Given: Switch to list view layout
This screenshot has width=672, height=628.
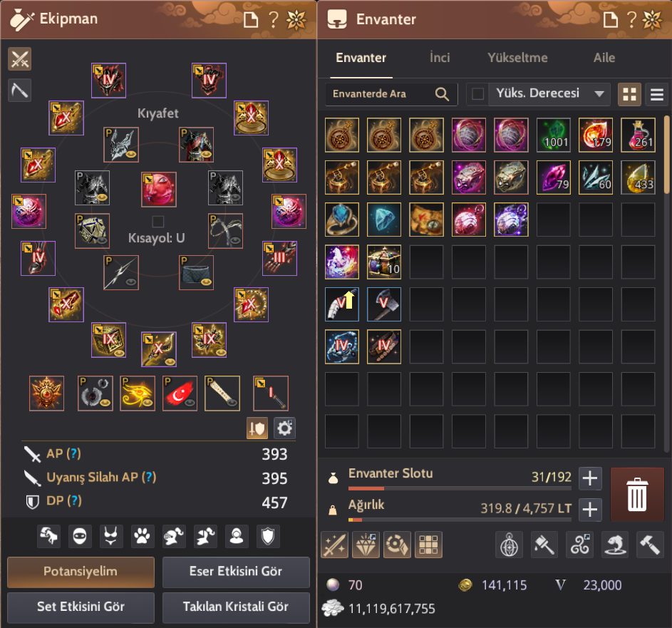Looking at the screenshot, I should pos(657,94).
